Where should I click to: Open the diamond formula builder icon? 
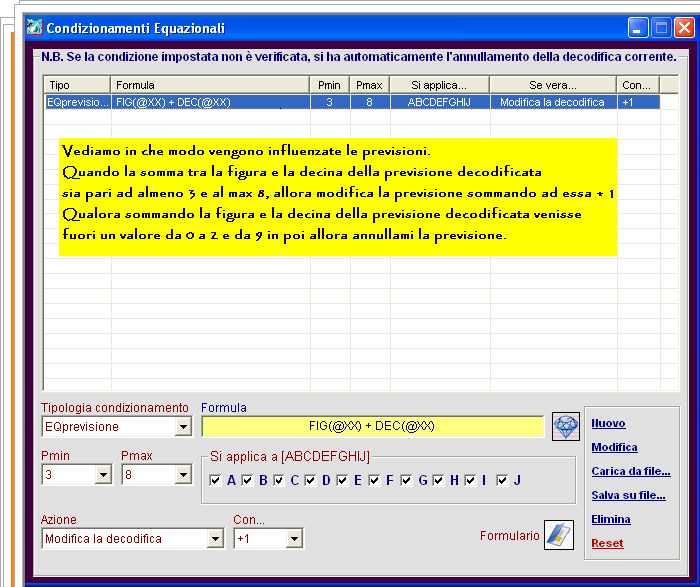[566, 426]
